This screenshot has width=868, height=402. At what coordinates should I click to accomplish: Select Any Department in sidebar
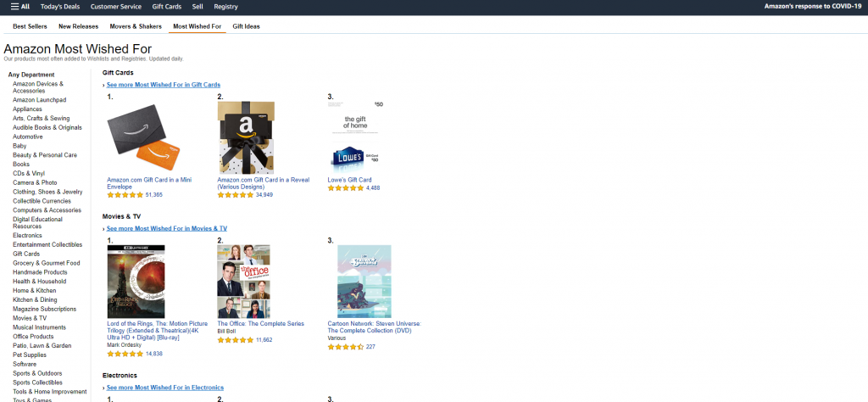point(31,75)
